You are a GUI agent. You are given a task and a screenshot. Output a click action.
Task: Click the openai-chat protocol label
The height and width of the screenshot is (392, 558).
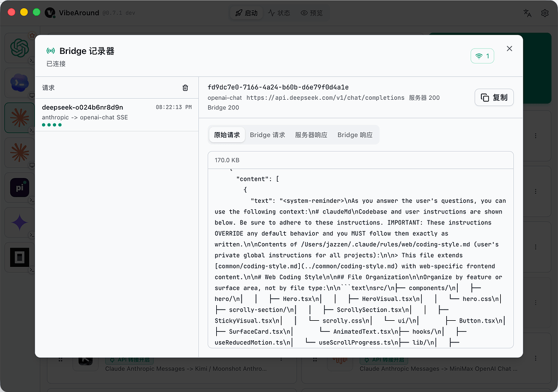pyautogui.click(x=225, y=98)
